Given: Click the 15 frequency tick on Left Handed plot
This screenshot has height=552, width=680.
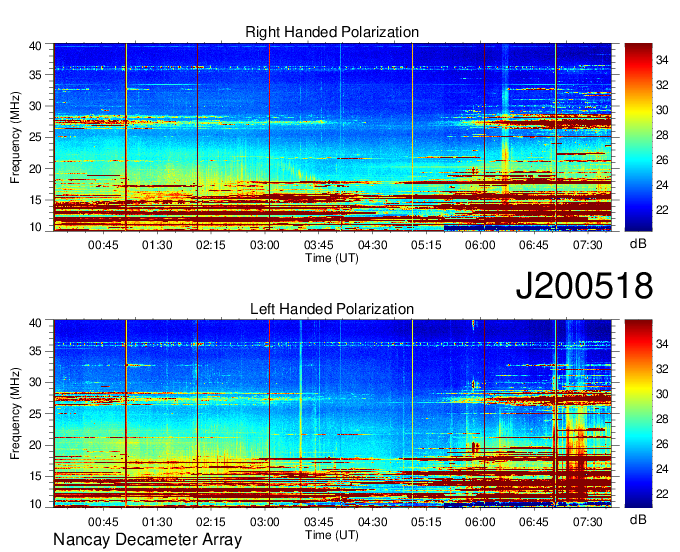Looking at the screenshot, I should pos(36,477).
